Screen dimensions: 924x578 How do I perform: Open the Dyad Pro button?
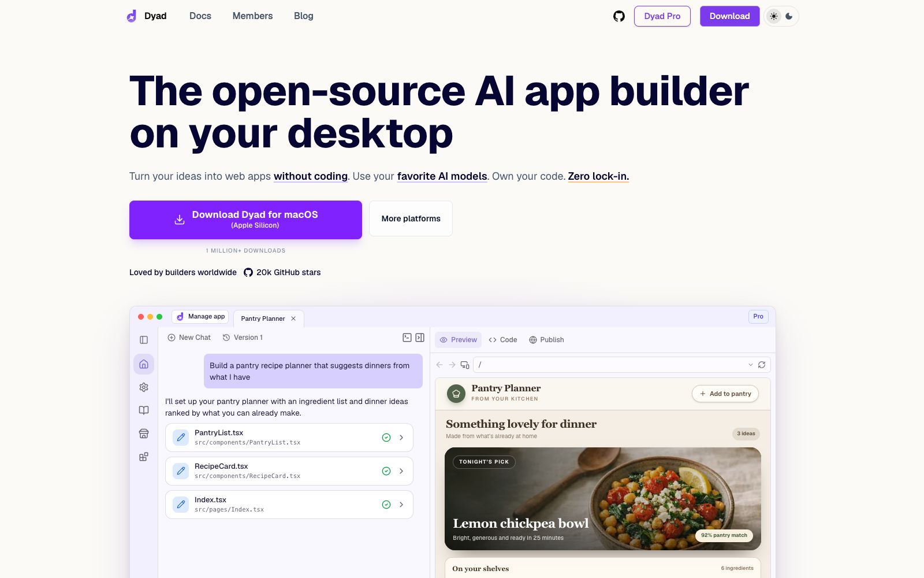(x=662, y=16)
